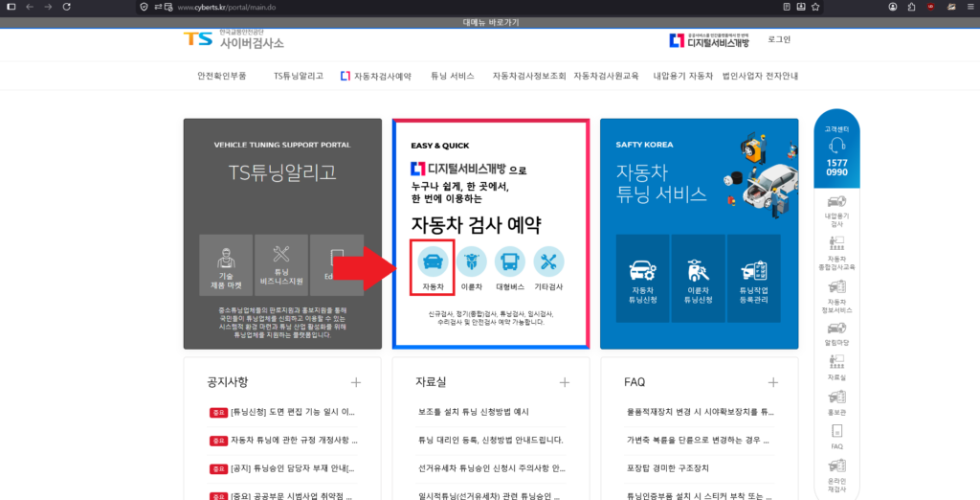Open 선거유세차 튜닝승인 신청시 주의사항 post
The width and height of the screenshot is (980, 500).
492,468
